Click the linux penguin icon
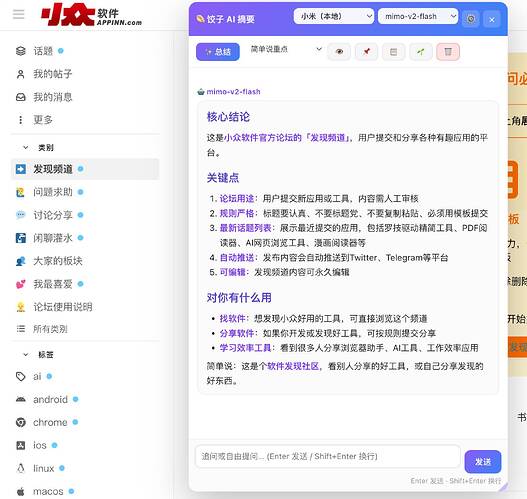This screenshot has width=527, height=499. click(x=21, y=468)
